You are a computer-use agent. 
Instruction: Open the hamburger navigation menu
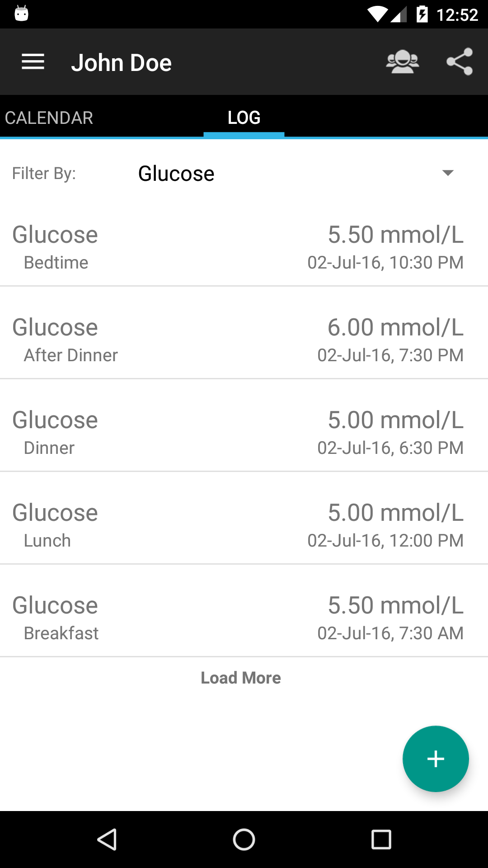(x=33, y=62)
